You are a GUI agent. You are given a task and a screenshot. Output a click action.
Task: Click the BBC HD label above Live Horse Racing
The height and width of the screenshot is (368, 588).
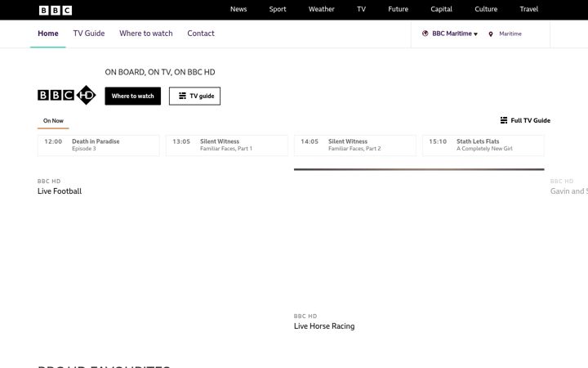[305, 316]
